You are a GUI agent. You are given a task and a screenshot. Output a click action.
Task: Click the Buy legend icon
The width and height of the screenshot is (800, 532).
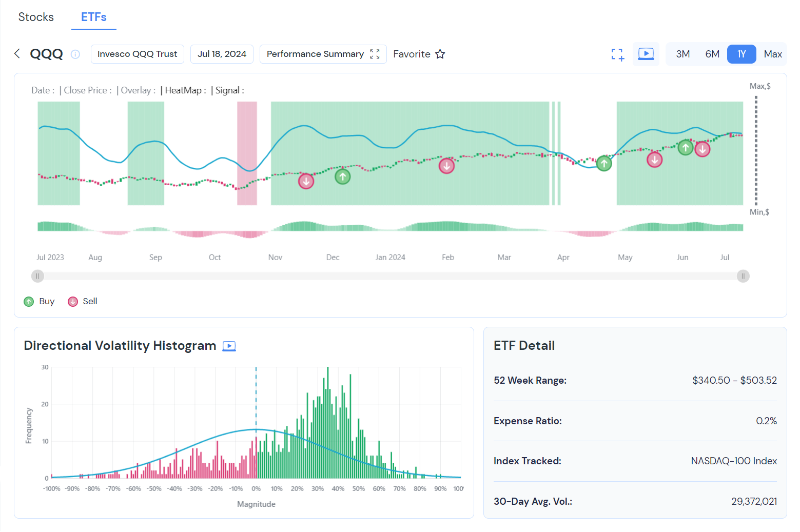click(x=29, y=302)
